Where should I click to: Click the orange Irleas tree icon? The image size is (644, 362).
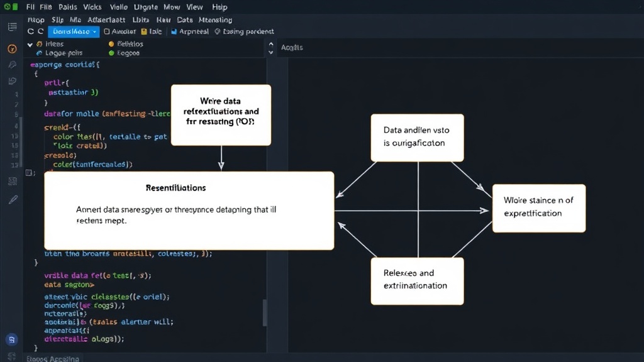tap(40, 44)
